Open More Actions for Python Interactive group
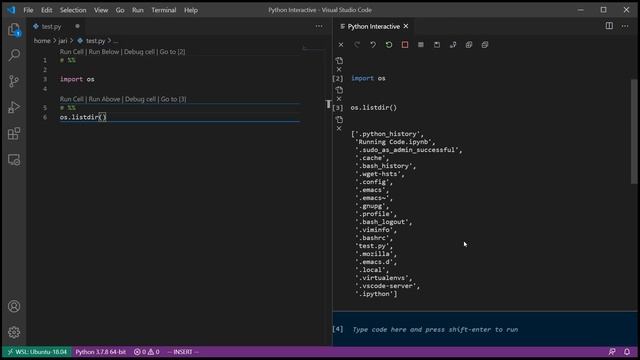This screenshot has height=360, width=640. (x=625, y=26)
